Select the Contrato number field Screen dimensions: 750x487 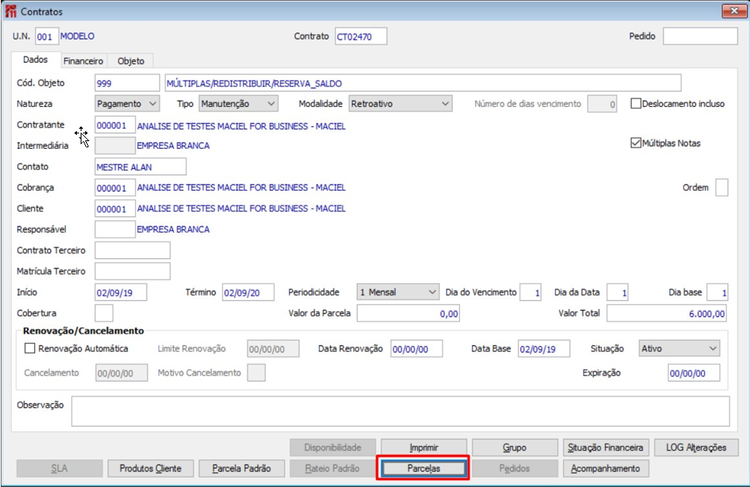(361, 36)
